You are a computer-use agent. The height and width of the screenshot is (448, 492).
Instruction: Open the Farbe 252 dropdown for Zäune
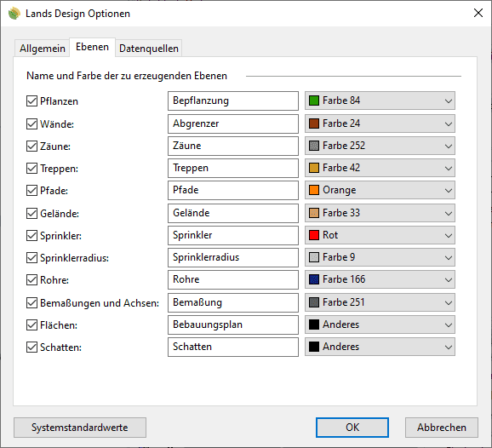380,146
